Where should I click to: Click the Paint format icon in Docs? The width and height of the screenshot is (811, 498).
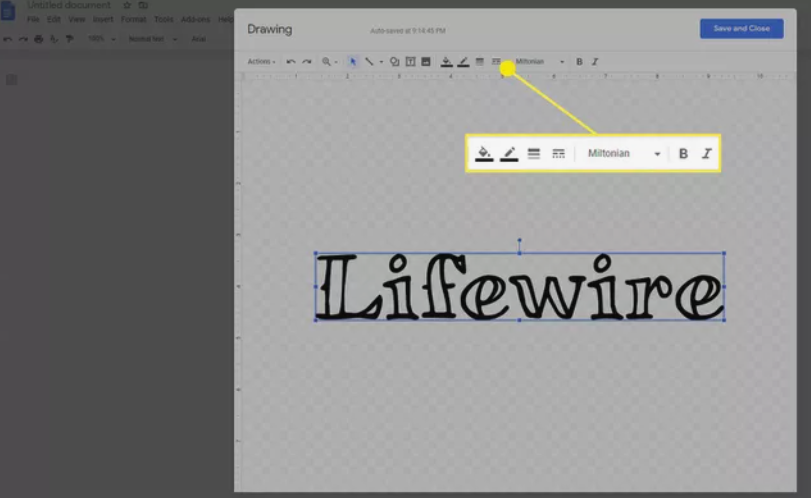[x=69, y=39]
